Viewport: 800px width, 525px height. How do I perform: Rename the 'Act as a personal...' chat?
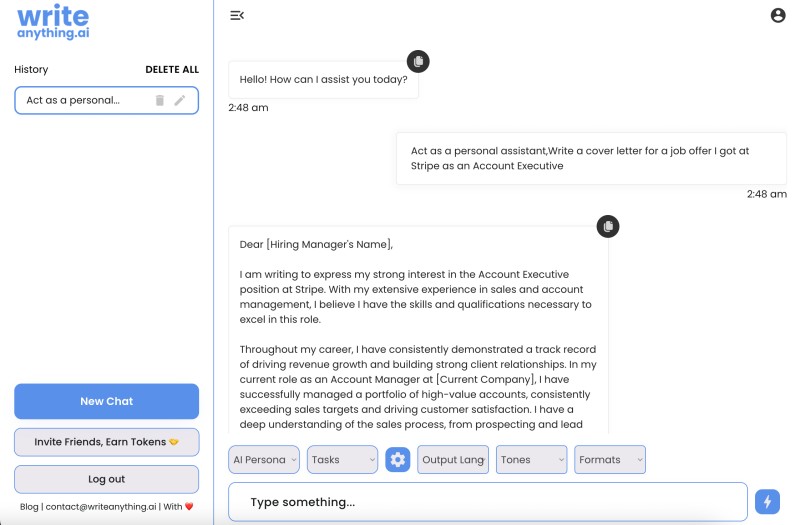180,100
